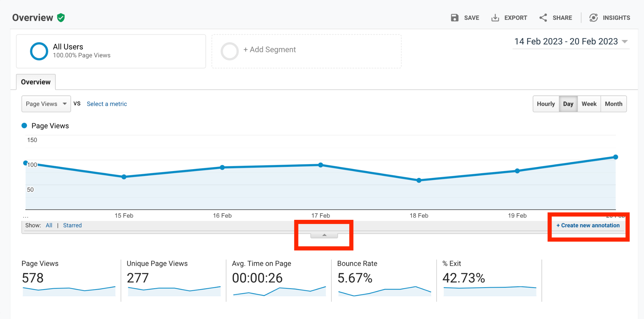644x319 pixels.
Task: Click the 17 Feb data point
Action: [x=321, y=165]
